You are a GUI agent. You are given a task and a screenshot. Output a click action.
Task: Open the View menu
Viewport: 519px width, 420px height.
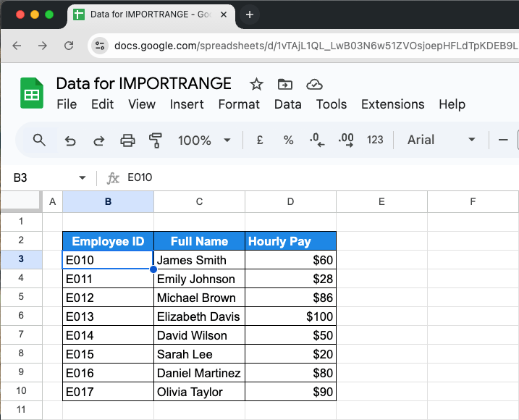142,104
